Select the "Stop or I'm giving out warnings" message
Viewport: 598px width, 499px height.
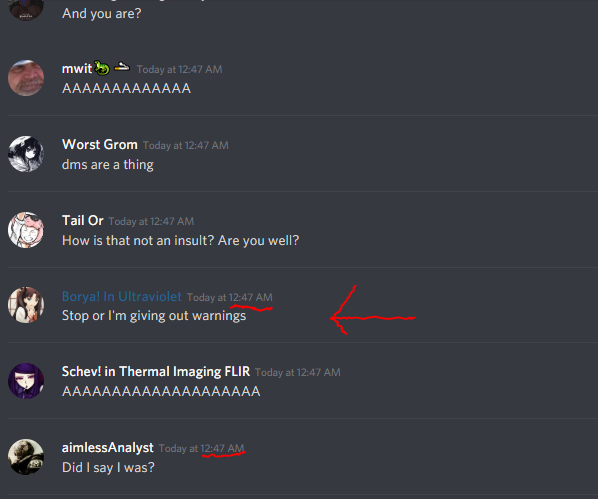(154, 316)
